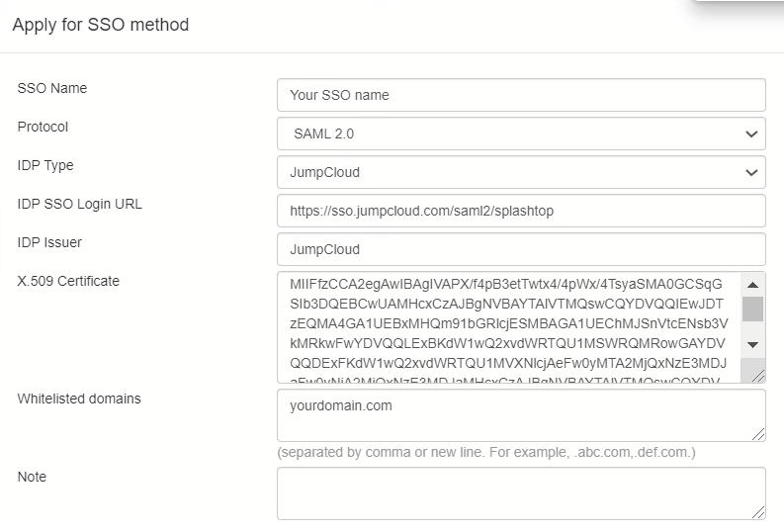Click the IDP Type chevron arrow

click(751, 172)
